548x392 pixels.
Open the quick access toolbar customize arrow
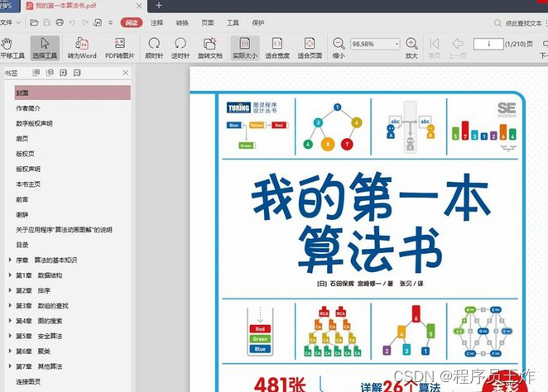coord(110,22)
